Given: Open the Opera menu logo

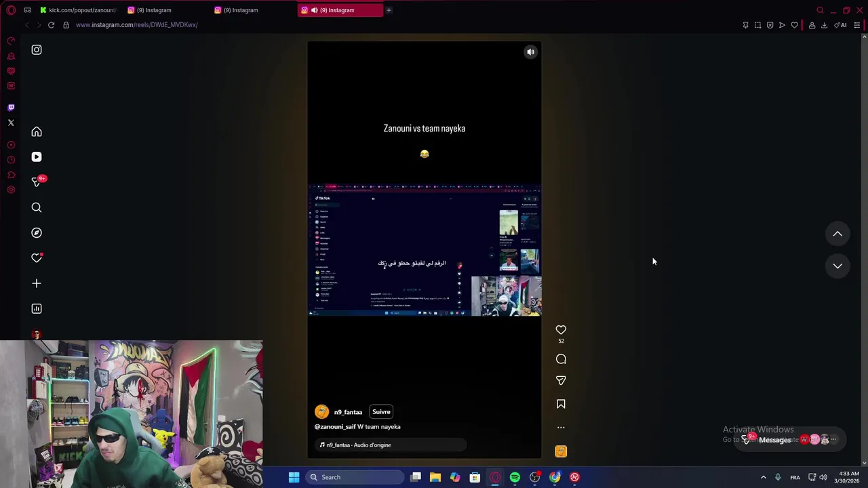Looking at the screenshot, I should click(11, 10).
